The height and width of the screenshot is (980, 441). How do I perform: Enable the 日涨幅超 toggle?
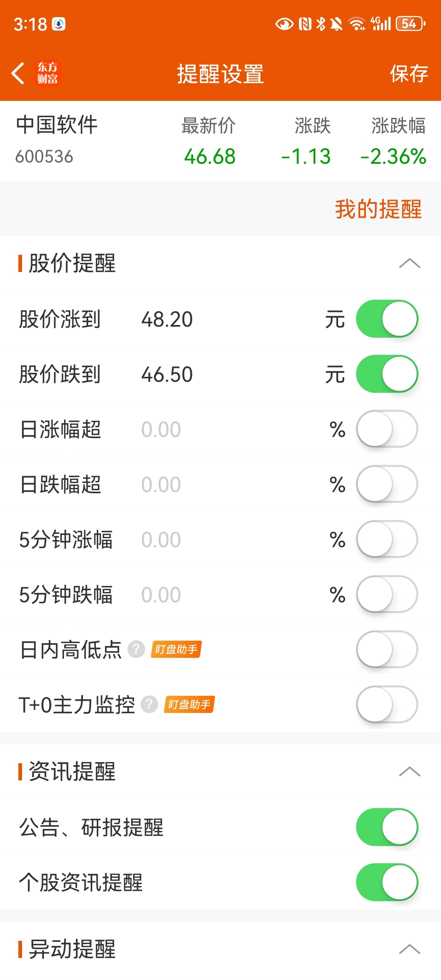[x=387, y=429]
